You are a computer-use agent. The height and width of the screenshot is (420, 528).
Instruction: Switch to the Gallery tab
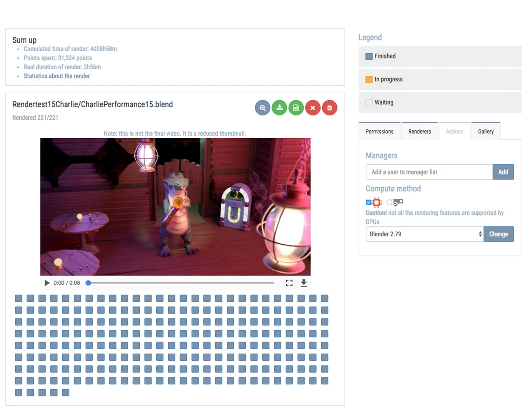click(x=486, y=131)
